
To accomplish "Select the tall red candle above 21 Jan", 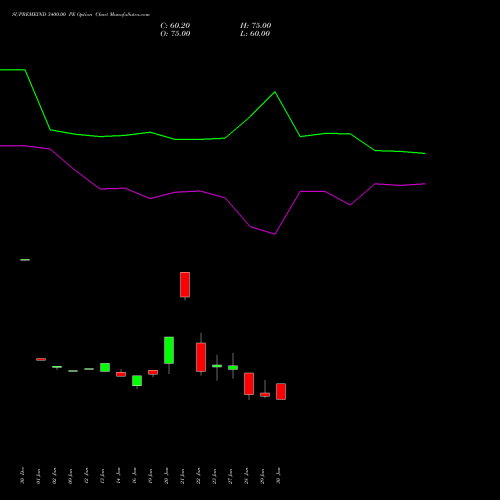I will click(x=185, y=285).
